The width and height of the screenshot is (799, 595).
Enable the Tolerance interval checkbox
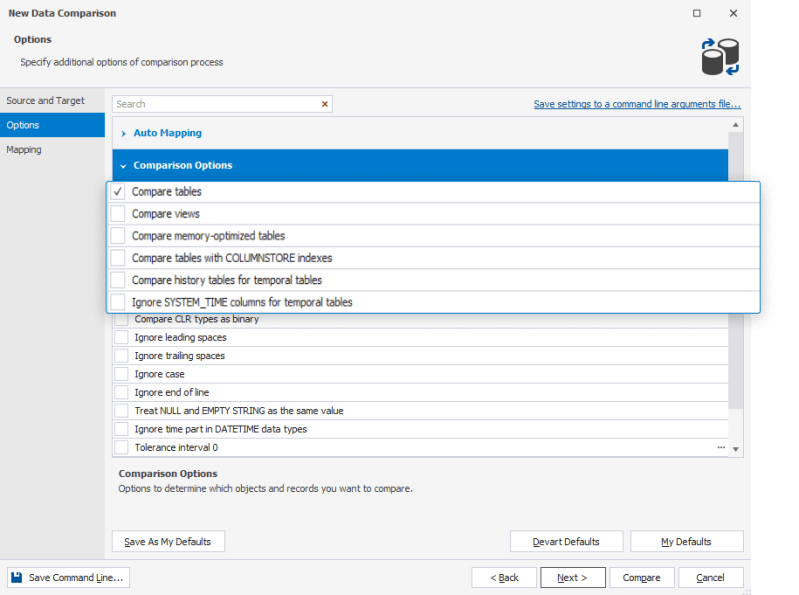point(121,447)
